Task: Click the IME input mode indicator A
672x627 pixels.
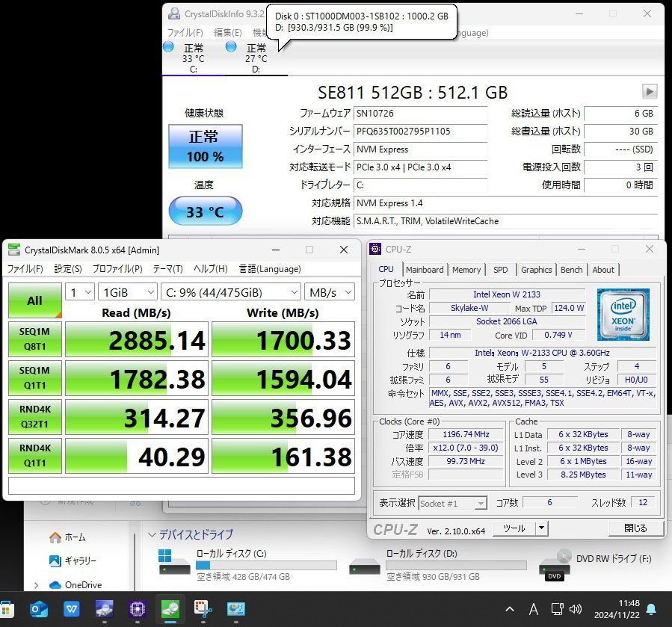Action: click(534, 609)
